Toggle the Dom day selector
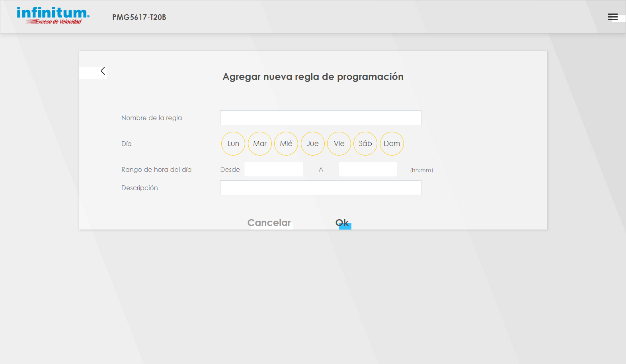 click(392, 144)
